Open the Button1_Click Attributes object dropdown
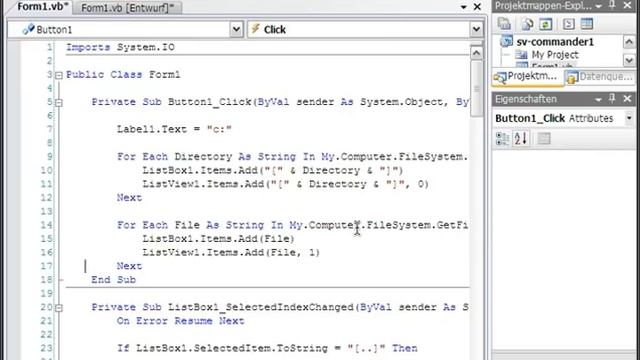Image resolution: width=640 pixels, height=360 pixels. click(629, 118)
